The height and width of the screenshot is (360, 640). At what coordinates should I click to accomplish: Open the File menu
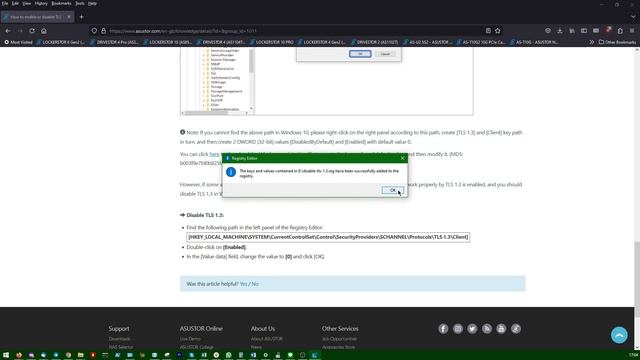[5, 3]
